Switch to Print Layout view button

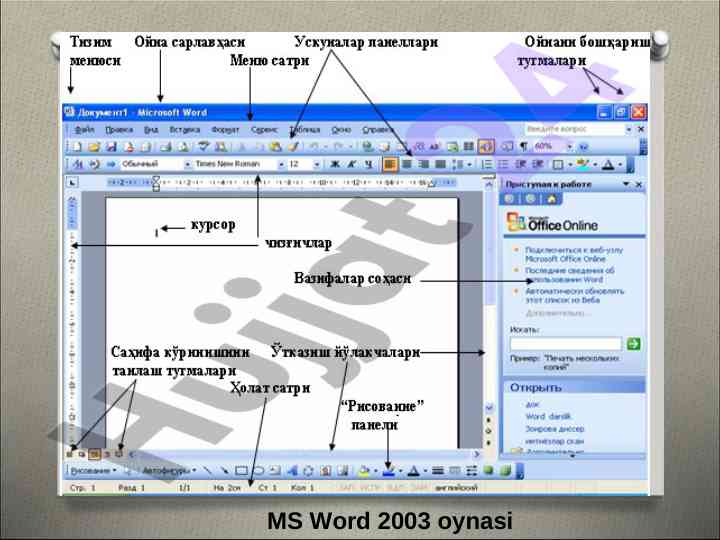pyautogui.click(x=95, y=454)
